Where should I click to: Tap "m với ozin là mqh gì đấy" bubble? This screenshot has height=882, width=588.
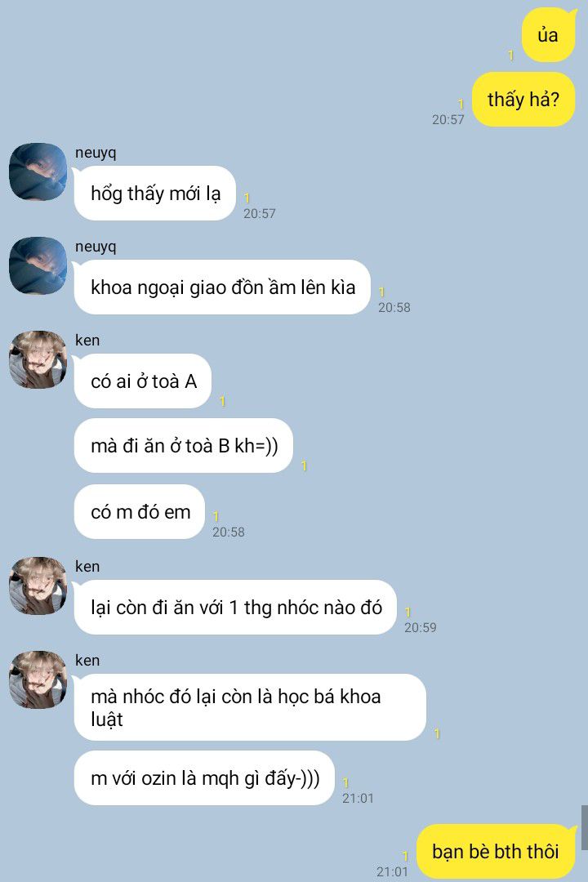(x=204, y=778)
